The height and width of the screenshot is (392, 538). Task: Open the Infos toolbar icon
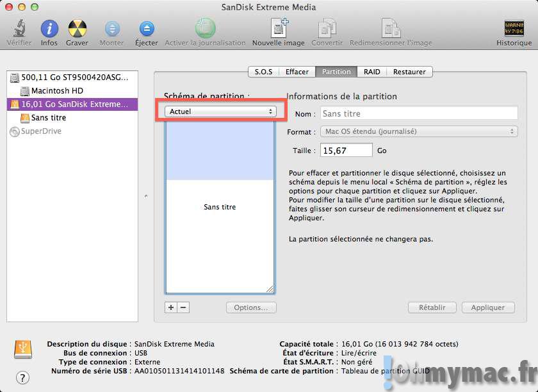49,29
